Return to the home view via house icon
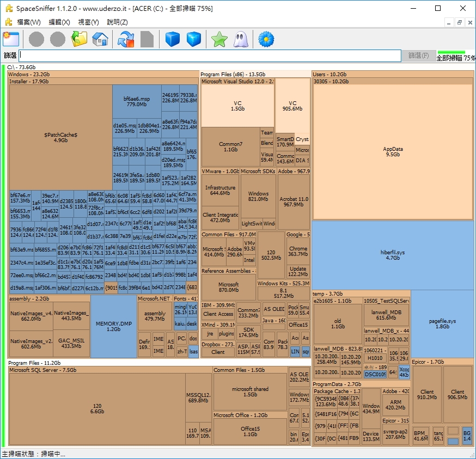Screen dimensions: 476x459 coord(100,39)
